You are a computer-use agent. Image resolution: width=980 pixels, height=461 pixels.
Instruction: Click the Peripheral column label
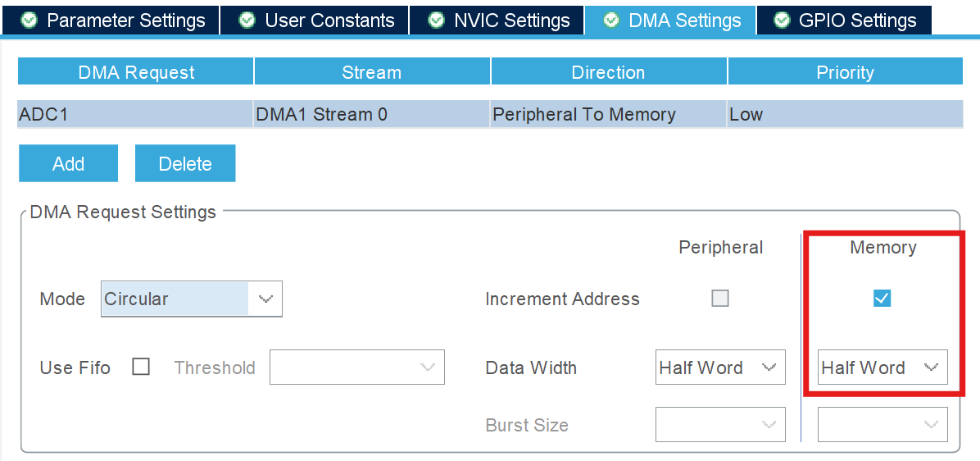pos(720,248)
